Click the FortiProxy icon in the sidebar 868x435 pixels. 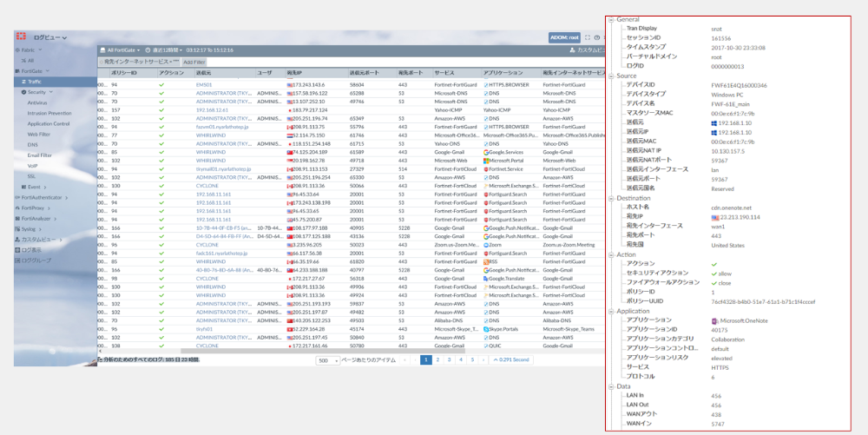pyautogui.click(x=17, y=208)
